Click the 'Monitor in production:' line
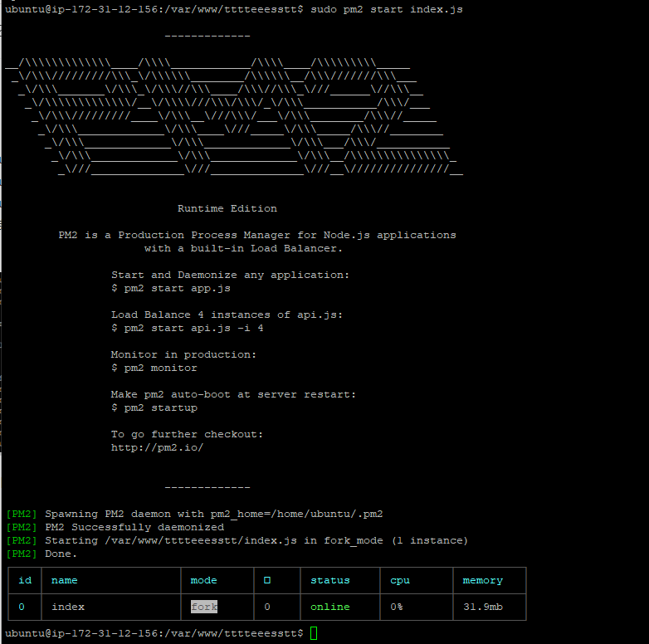649x644 pixels. tap(183, 354)
